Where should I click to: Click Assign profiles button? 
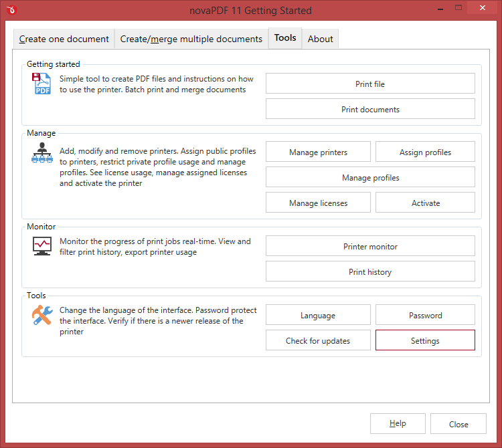coord(425,152)
